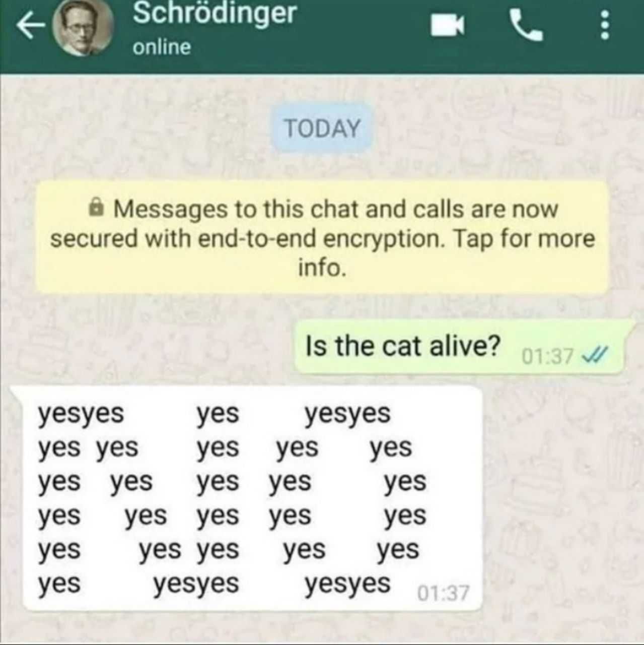Tap 01:37 timestamp beside the check marks

(x=547, y=356)
